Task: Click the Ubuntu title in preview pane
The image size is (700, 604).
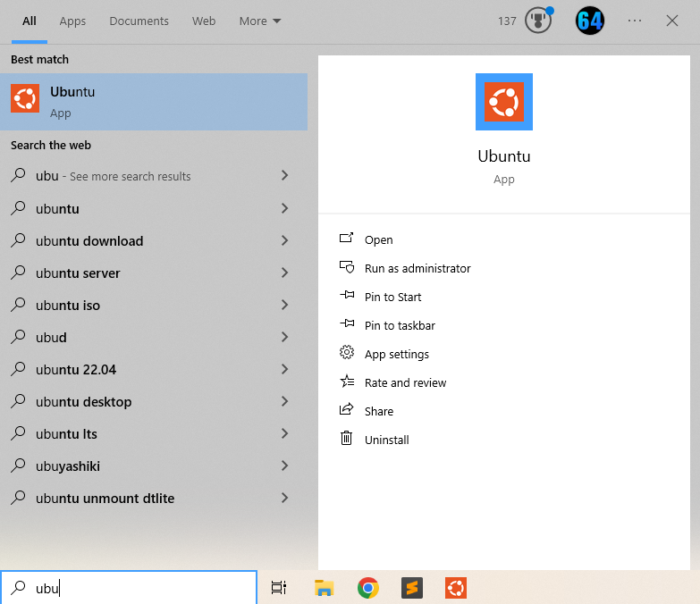Action: (504, 156)
